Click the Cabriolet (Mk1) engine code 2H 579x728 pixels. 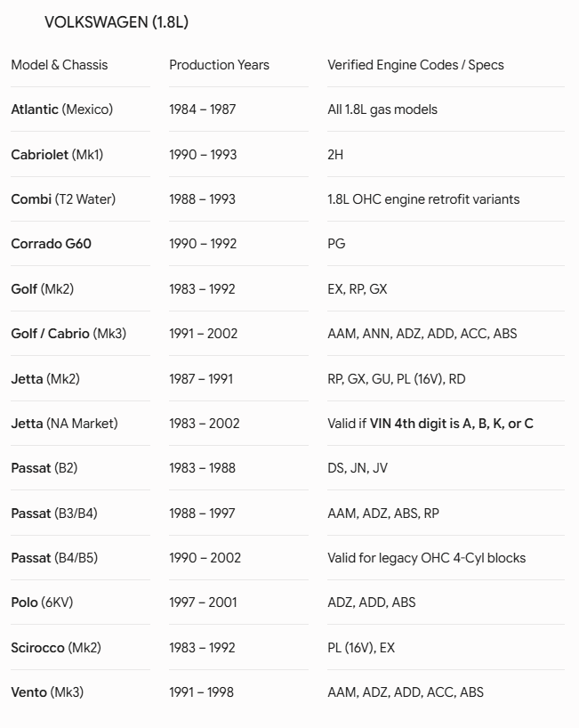[x=335, y=155]
